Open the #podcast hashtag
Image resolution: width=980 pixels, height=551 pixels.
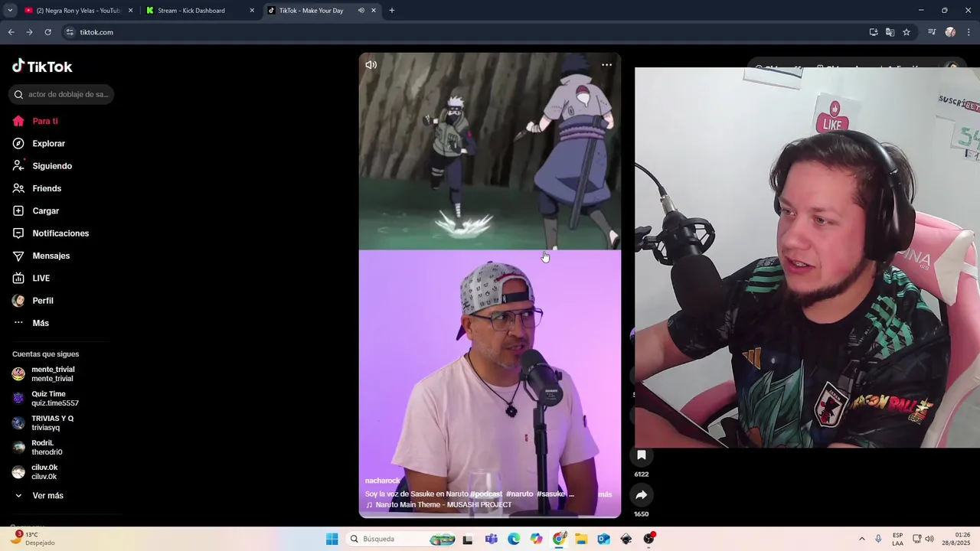(x=486, y=494)
